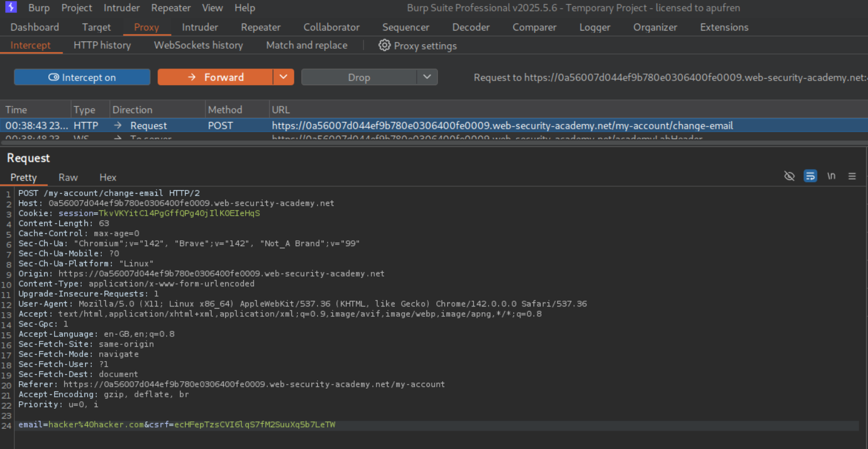868x449 pixels.
Task: Toggle the line wrap icon in Request editor
Action: click(x=810, y=176)
